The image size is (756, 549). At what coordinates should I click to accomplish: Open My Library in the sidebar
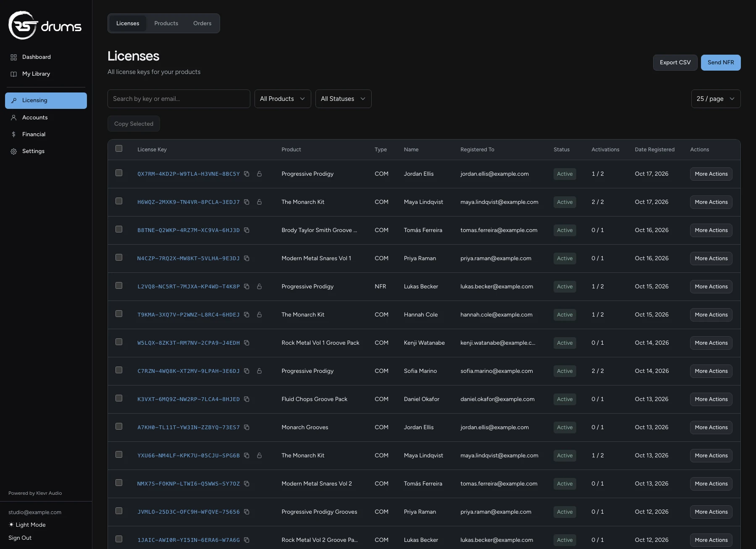pyautogui.click(x=46, y=74)
